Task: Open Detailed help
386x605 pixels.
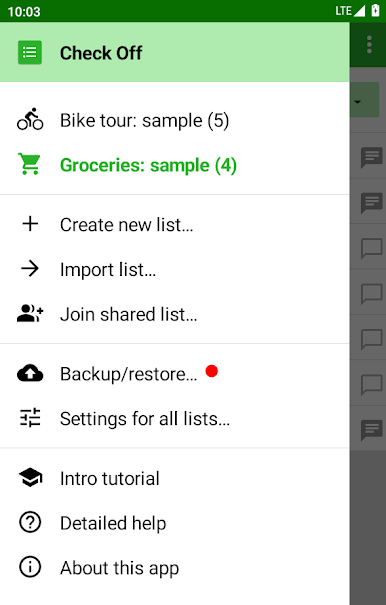Action: coord(174,523)
